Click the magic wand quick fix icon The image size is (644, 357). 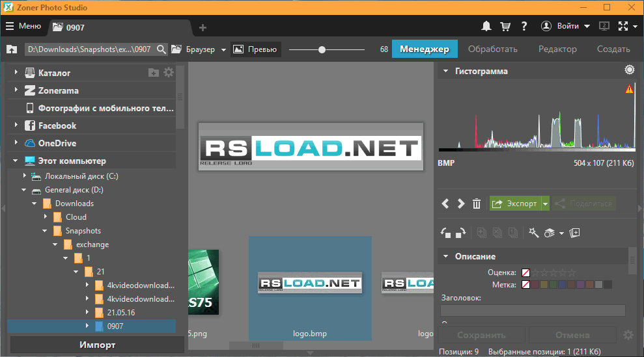(x=533, y=233)
